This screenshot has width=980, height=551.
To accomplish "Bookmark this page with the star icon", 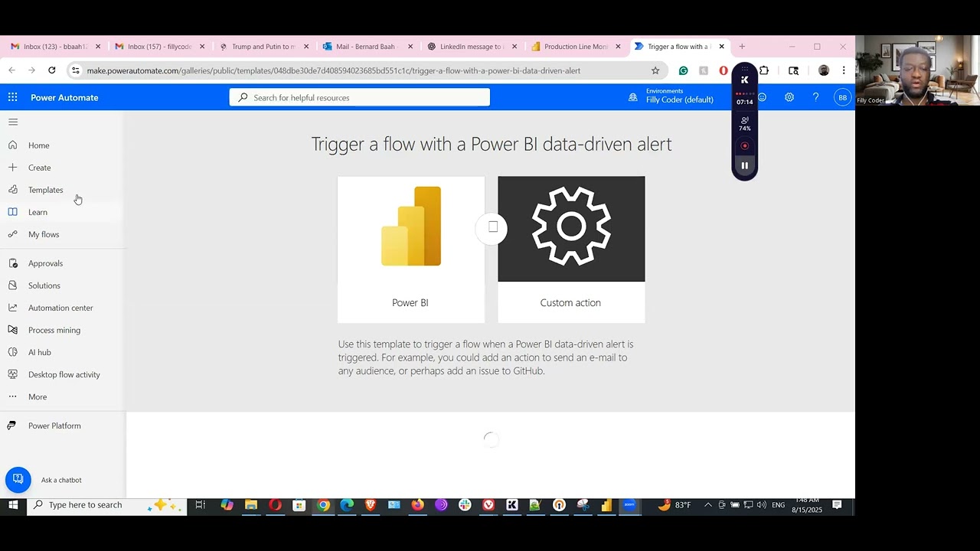I will (x=655, y=70).
